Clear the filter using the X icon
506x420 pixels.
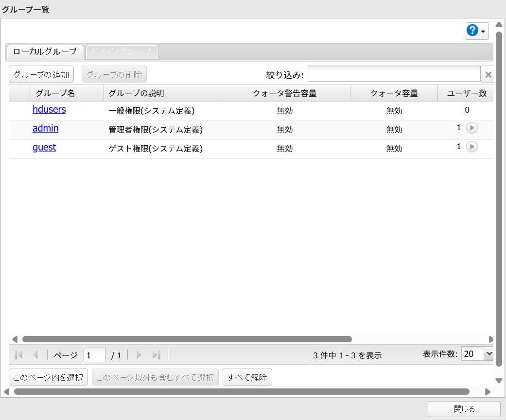488,74
